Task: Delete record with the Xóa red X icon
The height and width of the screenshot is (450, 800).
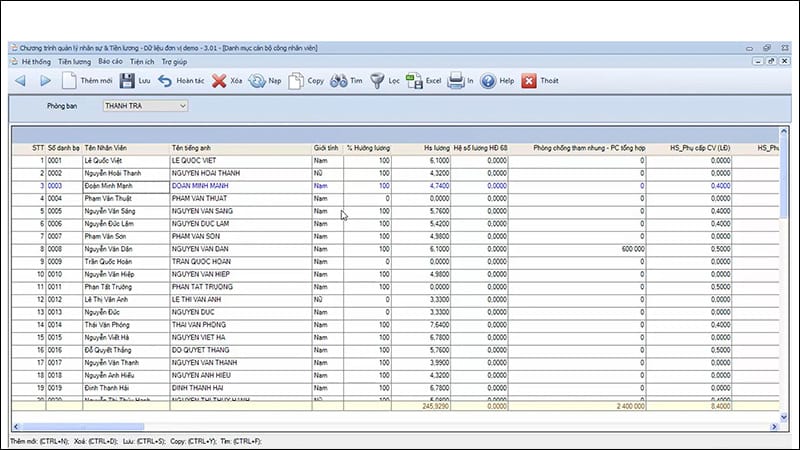Action: 219,81
